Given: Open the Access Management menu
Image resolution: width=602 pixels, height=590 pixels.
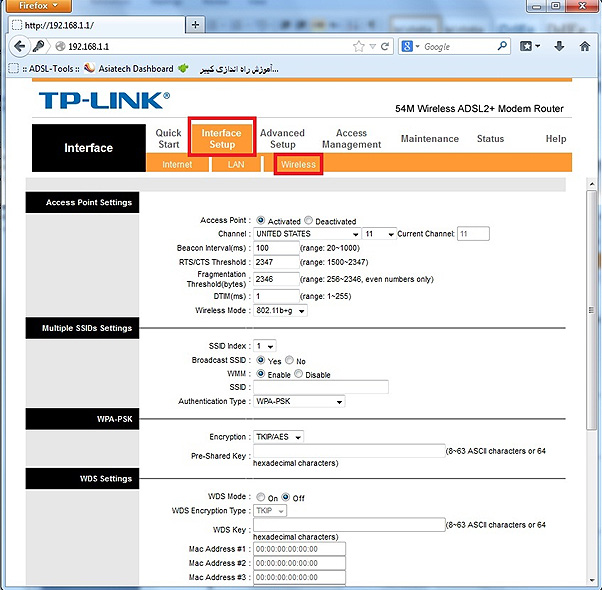Looking at the screenshot, I should (x=351, y=139).
